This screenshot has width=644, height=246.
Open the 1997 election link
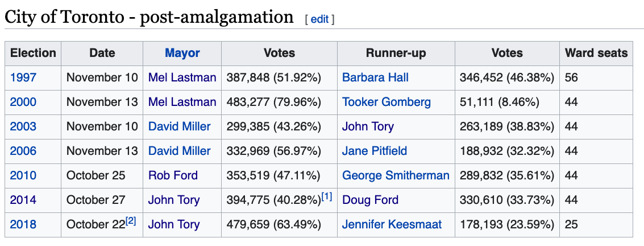(23, 77)
